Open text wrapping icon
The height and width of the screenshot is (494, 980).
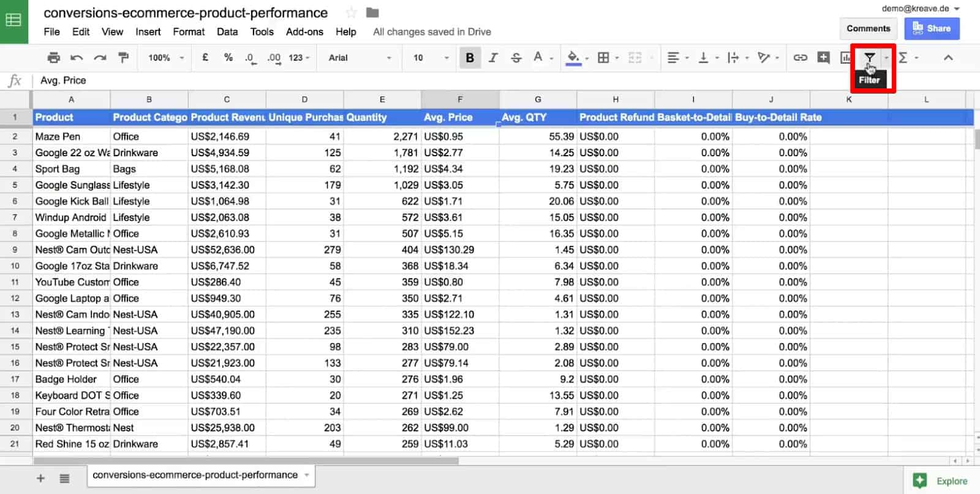(x=733, y=58)
